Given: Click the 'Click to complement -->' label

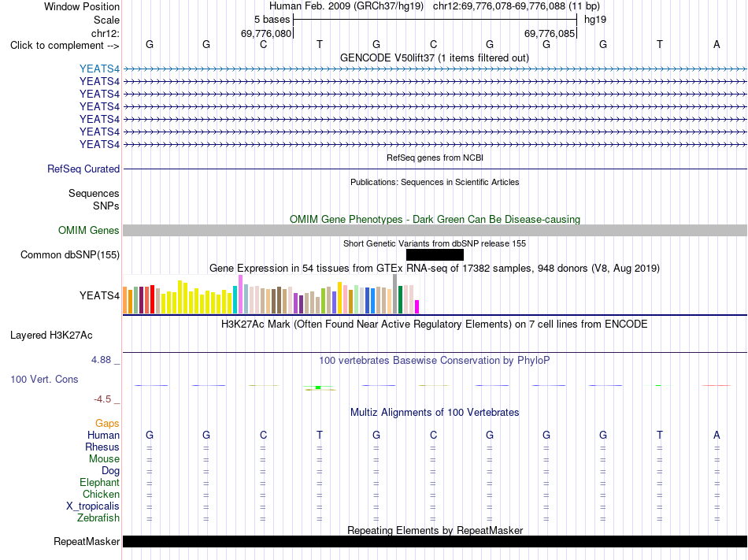Looking at the screenshot, I should coord(65,46).
